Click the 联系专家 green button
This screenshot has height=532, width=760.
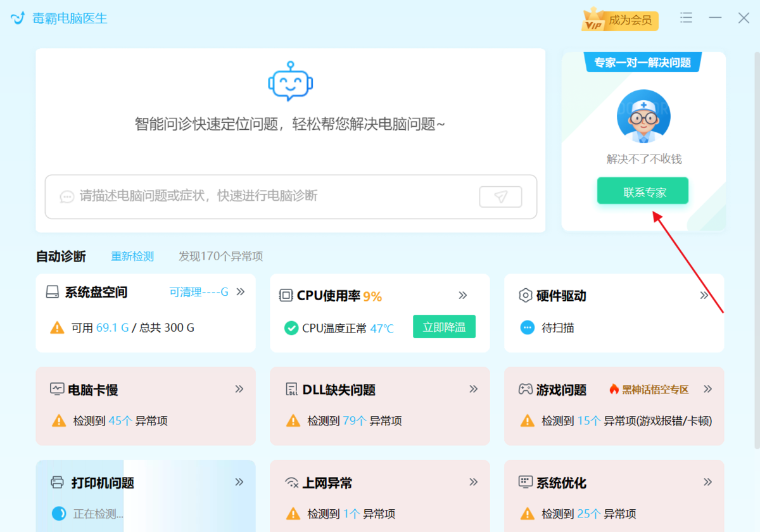coord(642,191)
